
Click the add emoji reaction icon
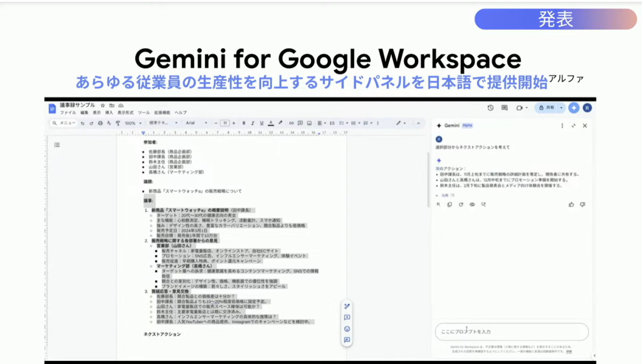tap(347, 328)
